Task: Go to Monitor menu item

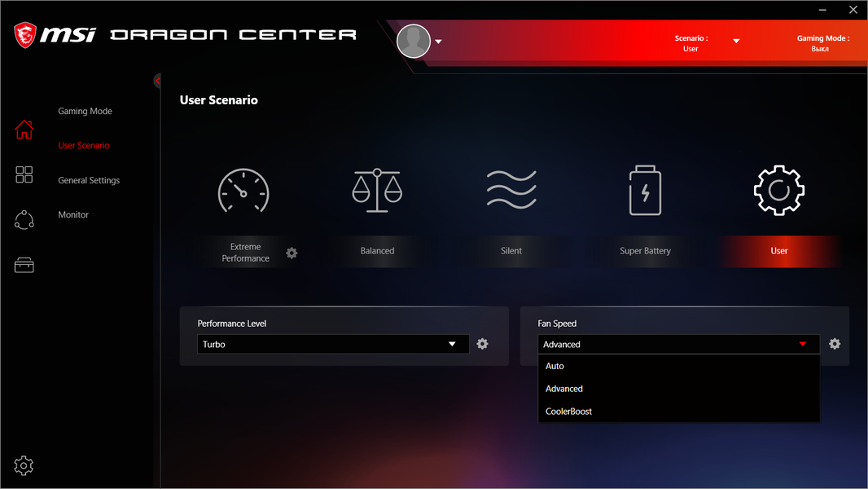Action: pos(73,215)
